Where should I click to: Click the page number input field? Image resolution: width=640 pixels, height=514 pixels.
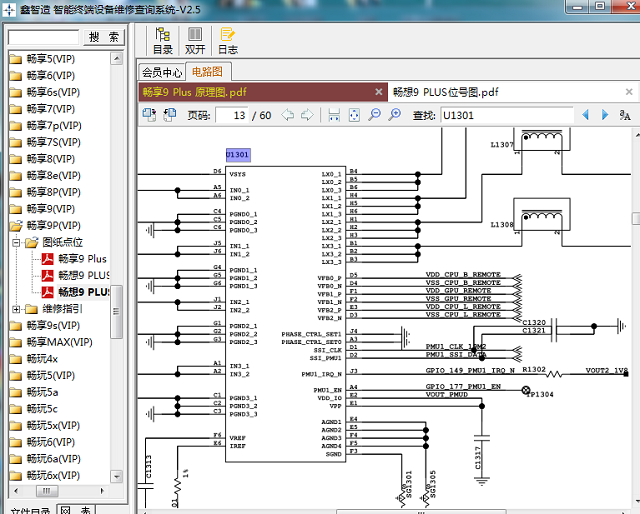[x=231, y=116]
